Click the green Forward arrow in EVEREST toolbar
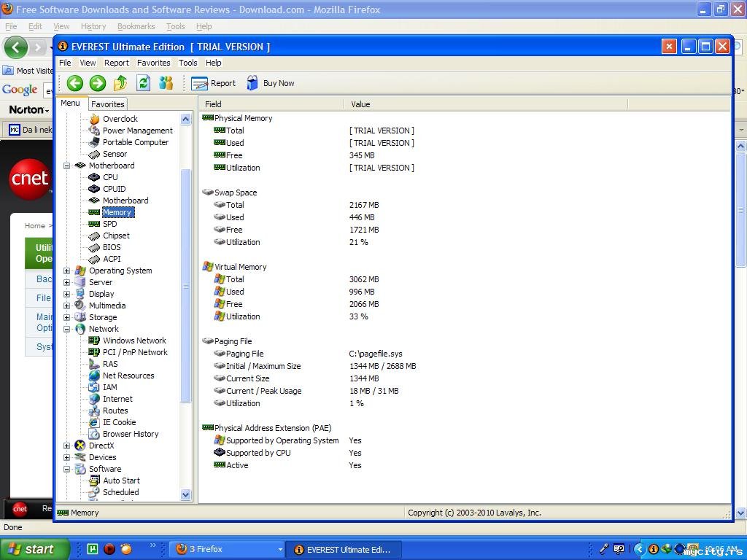 pyautogui.click(x=98, y=83)
